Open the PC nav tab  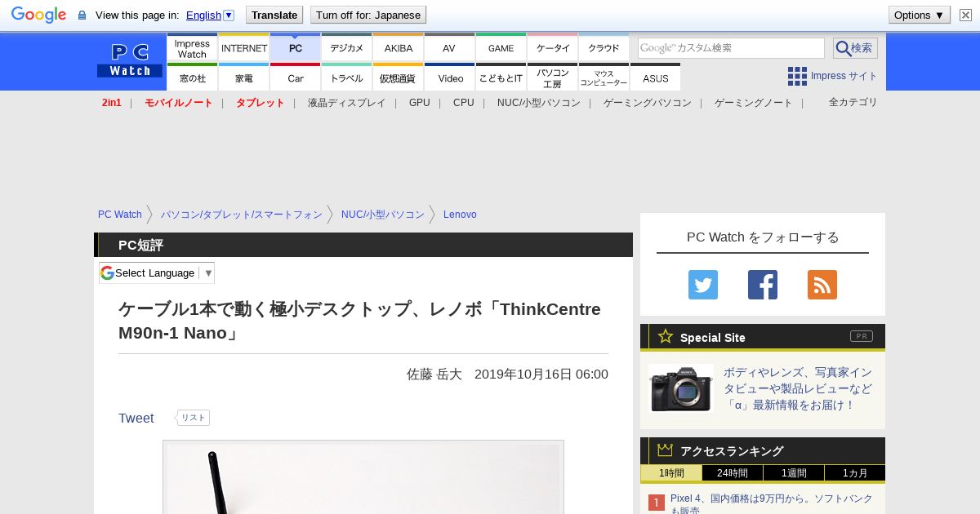296,48
